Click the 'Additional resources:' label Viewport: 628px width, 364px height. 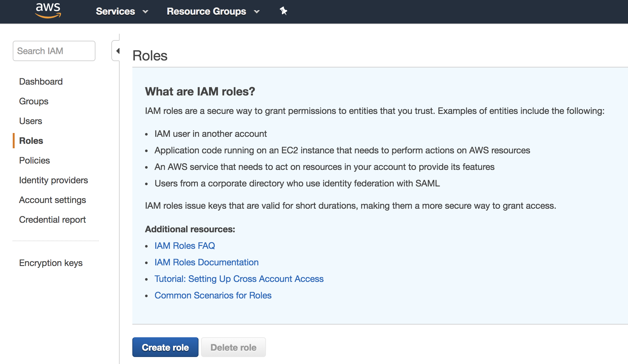[190, 229]
